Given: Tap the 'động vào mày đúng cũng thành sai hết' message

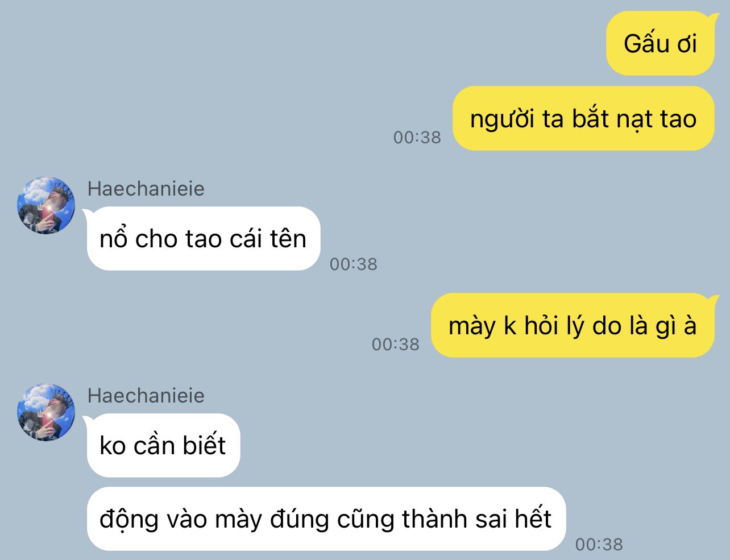Looking at the screenshot, I should pos(326,518).
